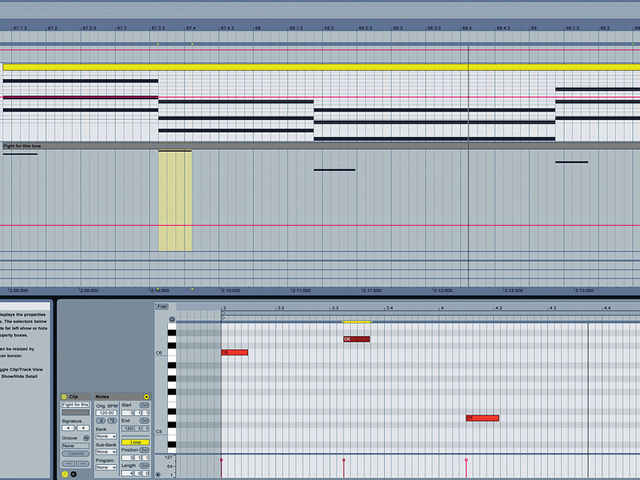This screenshot has width=640, height=480.
Task: Toggle the Clip activator circle next to Clip
Action: tap(64, 397)
